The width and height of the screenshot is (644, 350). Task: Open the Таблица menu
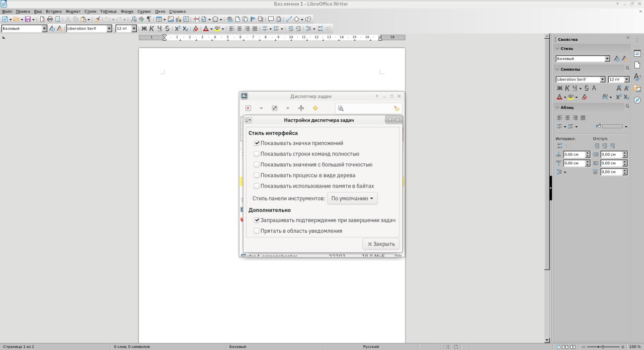[x=108, y=11]
